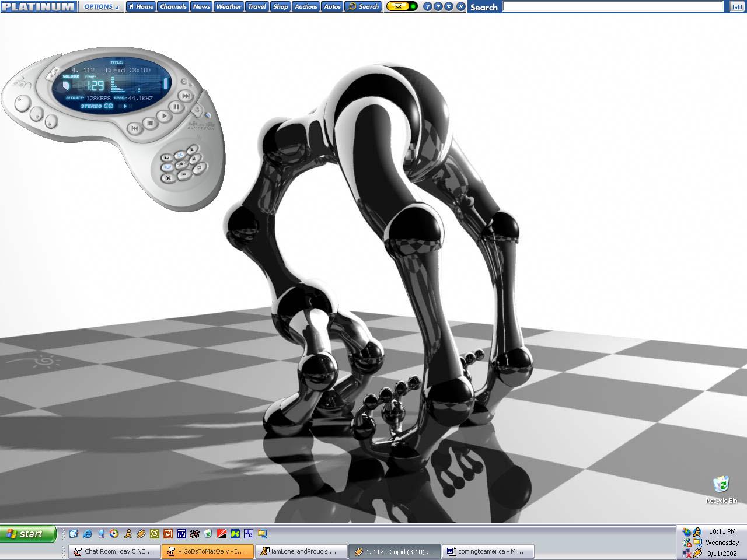Image resolution: width=747 pixels, height=560 pixels.
Task: Open the playlist button on Winamp keypad
Action: click(191, 150)
